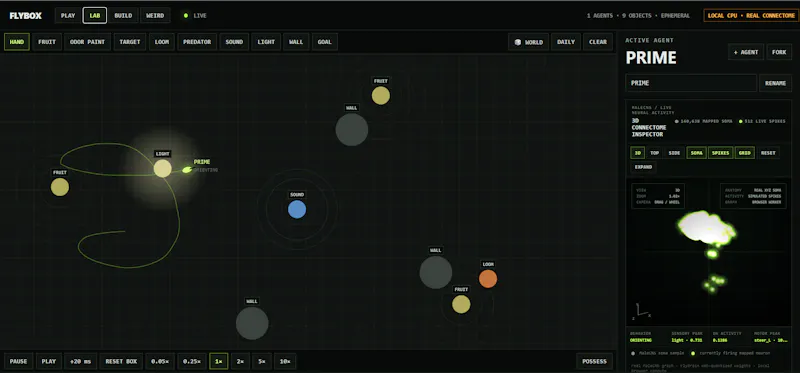Click the green Live status dot

click(x=186, y=16)
